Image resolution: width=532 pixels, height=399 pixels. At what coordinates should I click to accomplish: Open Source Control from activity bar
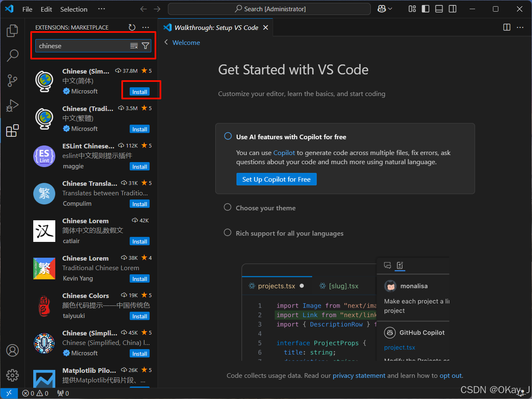click(12, 81)
